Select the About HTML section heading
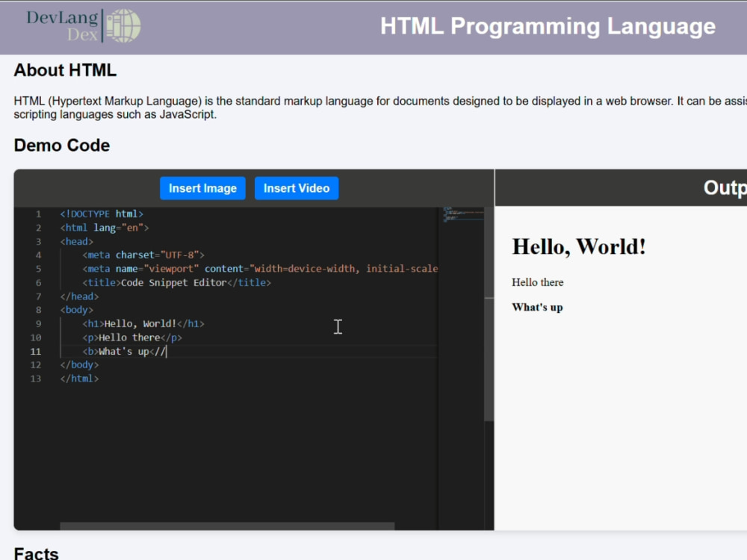 [65, 70]
